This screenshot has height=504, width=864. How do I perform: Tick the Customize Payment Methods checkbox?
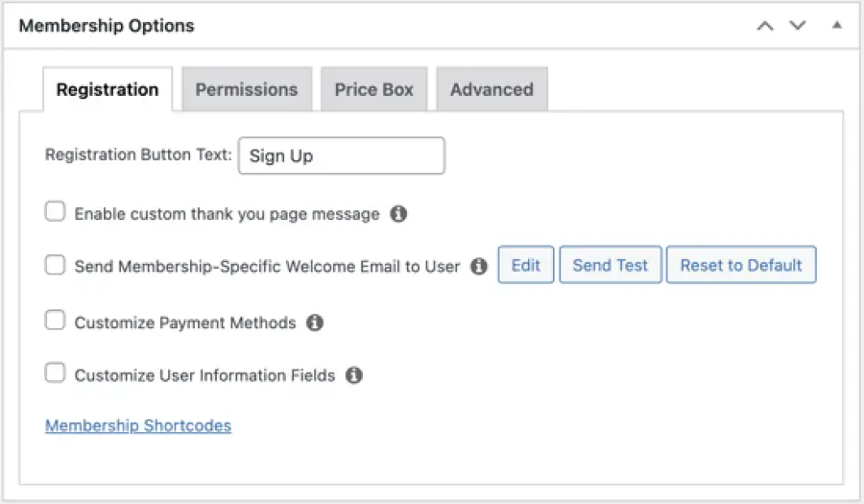55,320
